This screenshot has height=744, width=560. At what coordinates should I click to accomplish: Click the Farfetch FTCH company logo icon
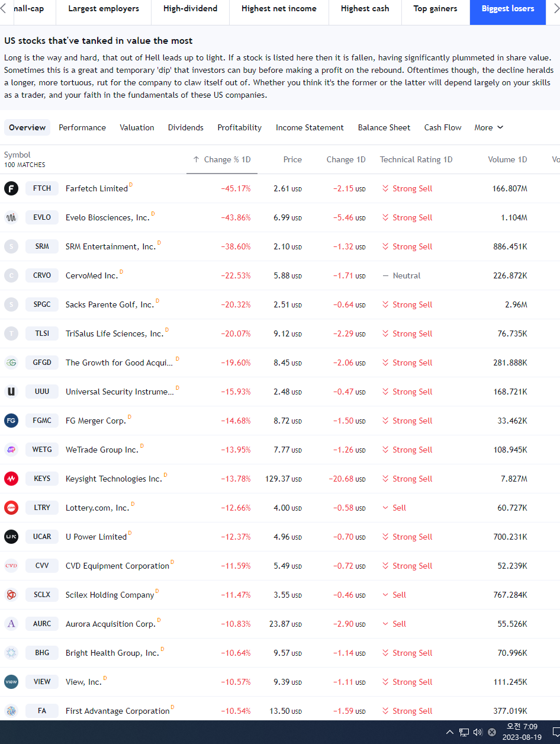11,188
